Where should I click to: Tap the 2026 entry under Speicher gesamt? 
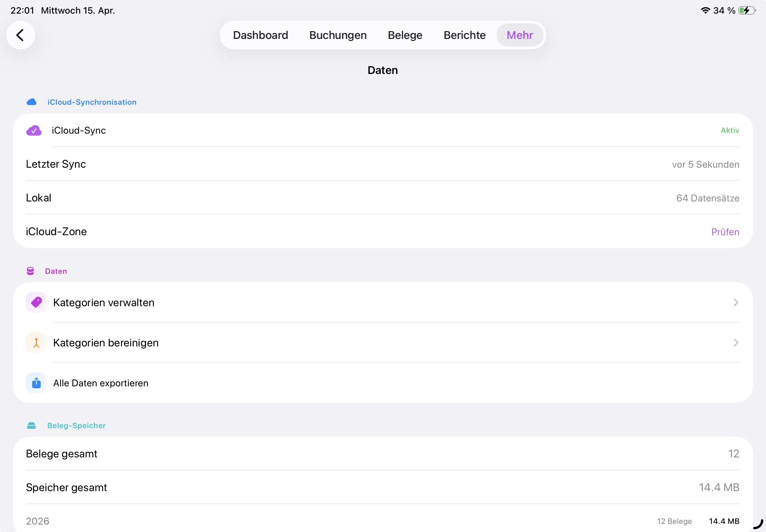coord(38,520)
